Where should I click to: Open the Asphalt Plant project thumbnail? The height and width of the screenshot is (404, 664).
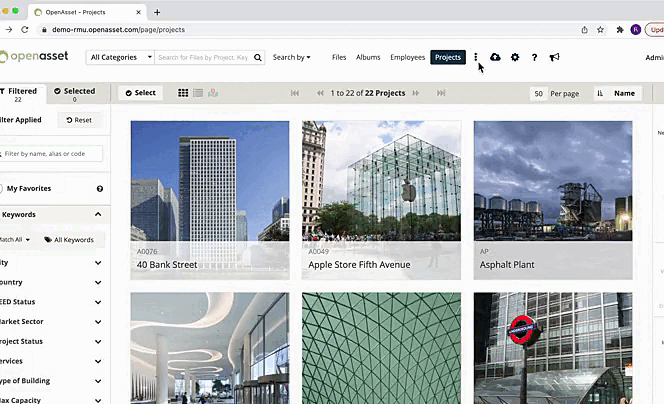[553, 200]
